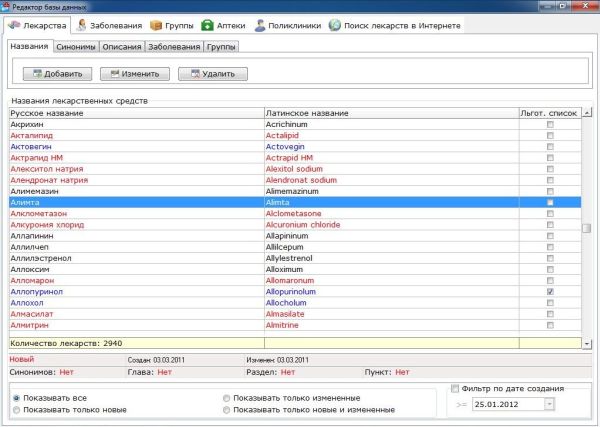
Task: Click the pills icon on Лекарства tab
Action: pyautogui.click(x=14, y=25)
